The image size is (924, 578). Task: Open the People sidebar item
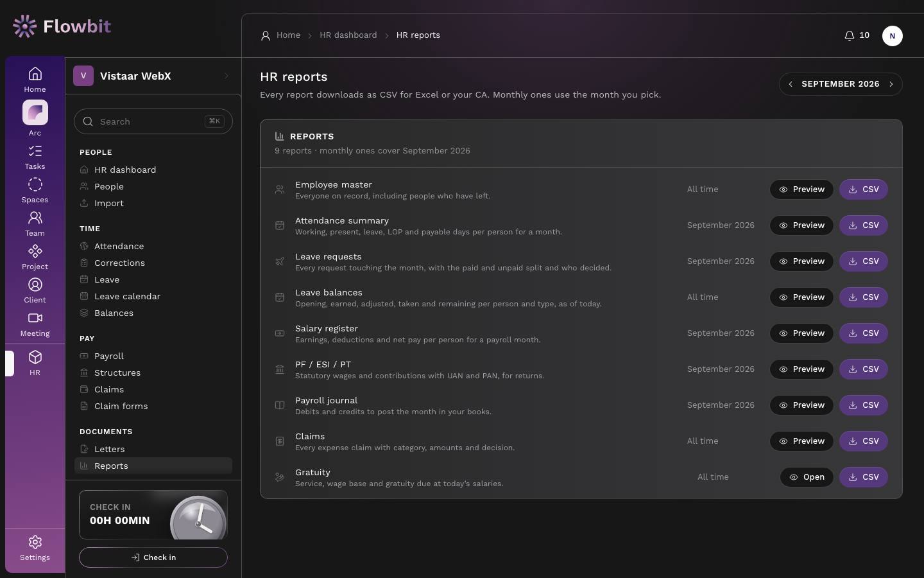coord(153,186)
